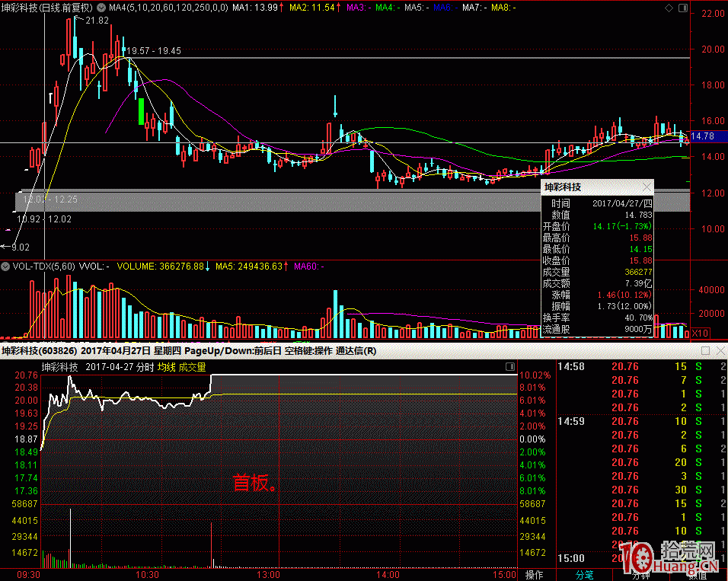Click the round icon beside the MA4 indicator
728x581 pixels.
point(101,7)
